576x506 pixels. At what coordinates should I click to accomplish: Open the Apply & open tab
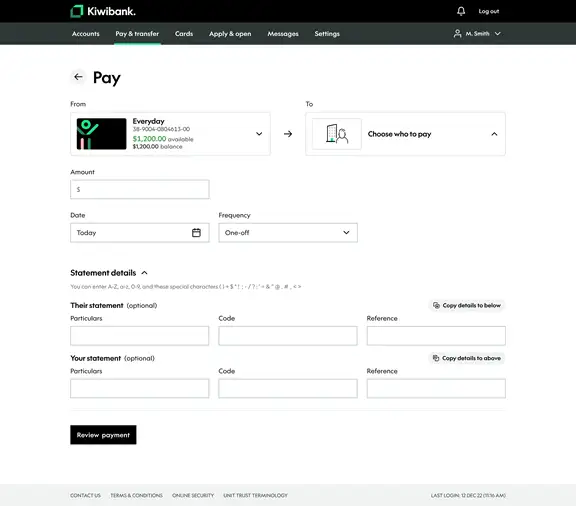(x=230, y=33)
